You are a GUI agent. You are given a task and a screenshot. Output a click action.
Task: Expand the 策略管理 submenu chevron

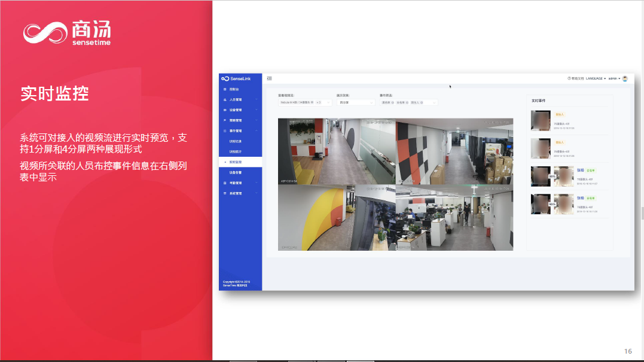click(257, 120)
